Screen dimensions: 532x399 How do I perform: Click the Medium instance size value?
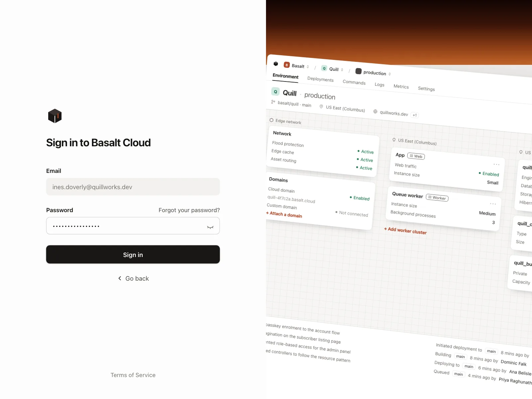[487, 213]
